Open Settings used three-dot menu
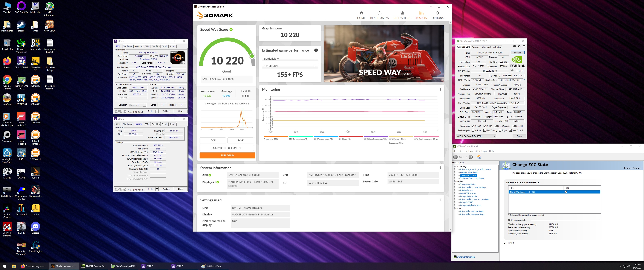This screenshot has width=644, height=270. pos(441,200)
